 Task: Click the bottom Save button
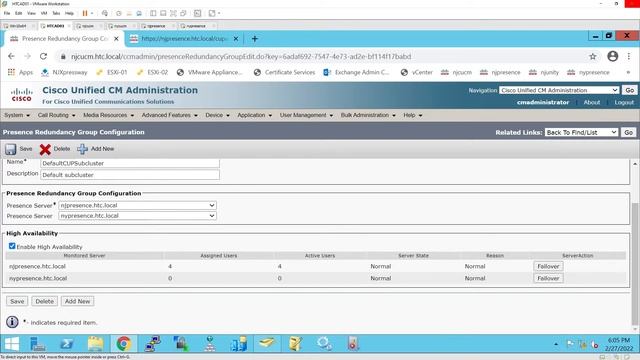pyautogui.click(x=17, y=301)
